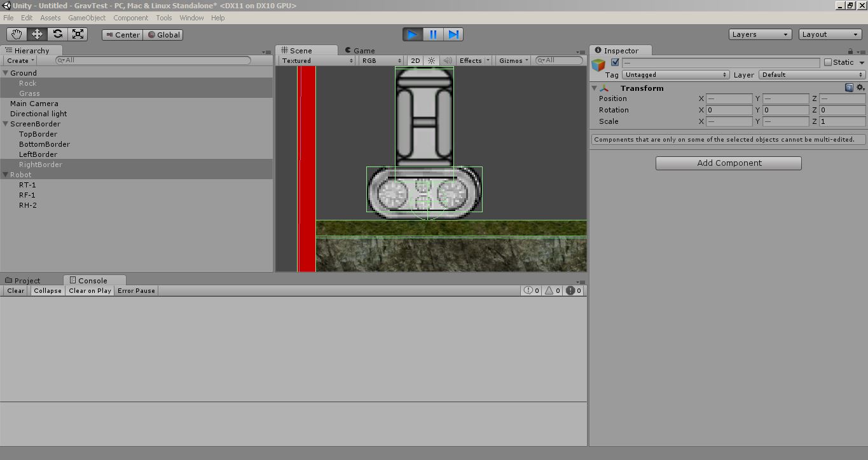868x460 pixels.
Task: Disable the 2D view mode toggle
Action: click(x=414, y=60)
